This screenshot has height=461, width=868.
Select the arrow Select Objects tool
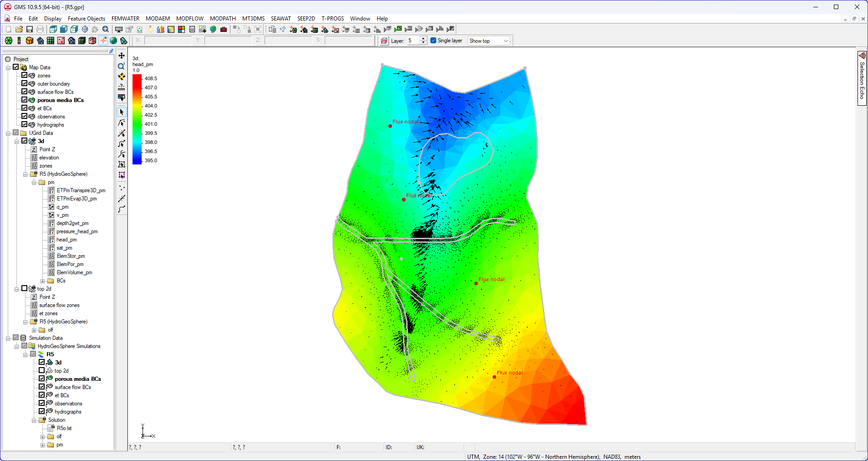click(122, 112)
